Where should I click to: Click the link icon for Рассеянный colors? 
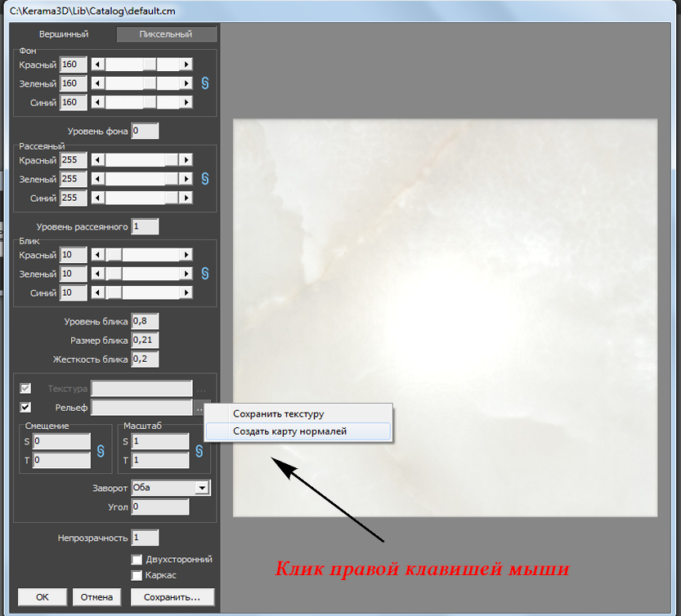(x=205, y=179)
